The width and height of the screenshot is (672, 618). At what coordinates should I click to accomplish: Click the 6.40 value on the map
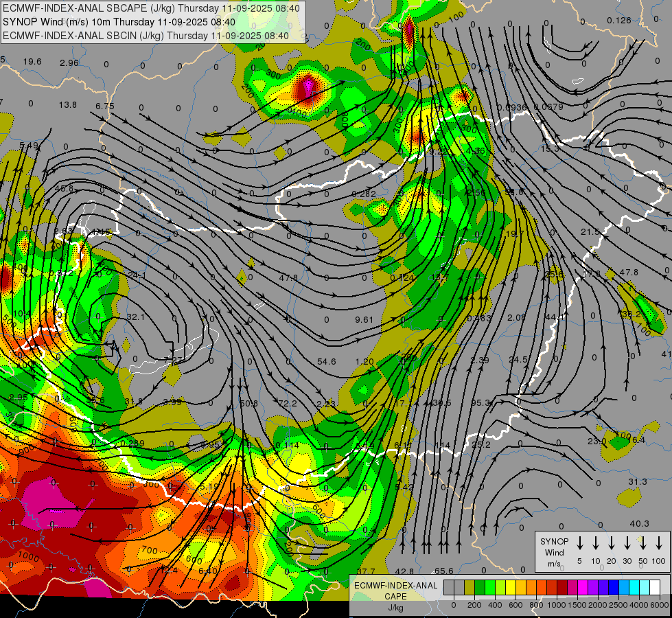(208, 571)
